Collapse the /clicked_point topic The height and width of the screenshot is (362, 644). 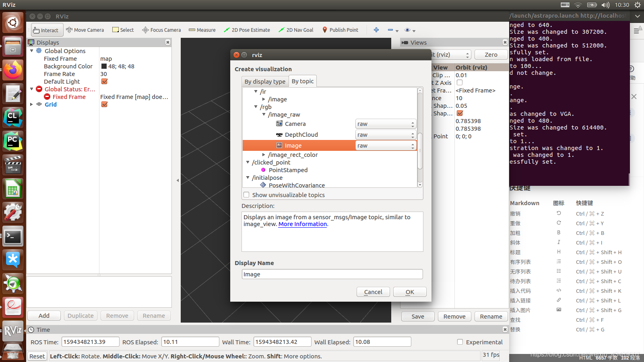coord(248,162)
